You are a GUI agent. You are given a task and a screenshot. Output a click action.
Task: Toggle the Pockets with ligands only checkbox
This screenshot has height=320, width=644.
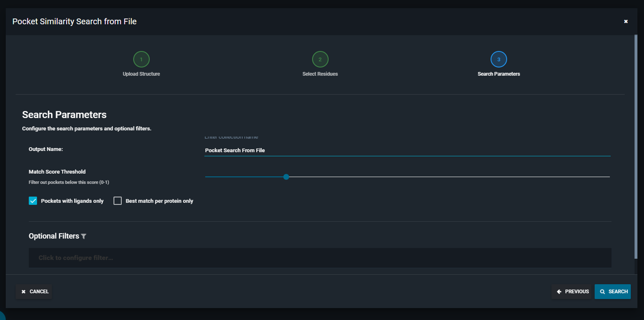point(33,201)
